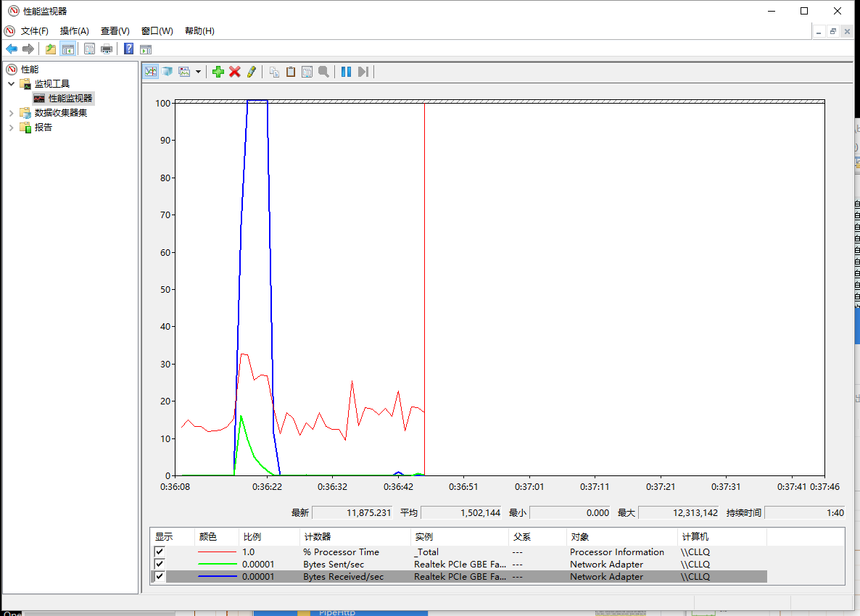This screenshot has height=616, width=860.
Task: Open the 操作(A) menu
Action: [x=74, y=31]
